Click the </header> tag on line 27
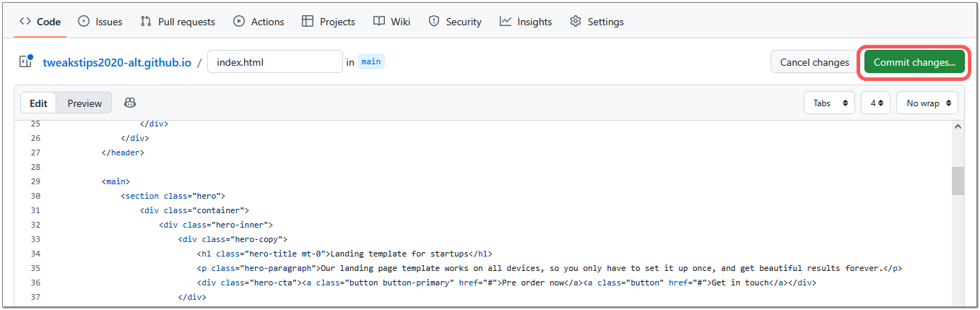The height and width of the screenshot is (310, 980). tap(123, 152)
